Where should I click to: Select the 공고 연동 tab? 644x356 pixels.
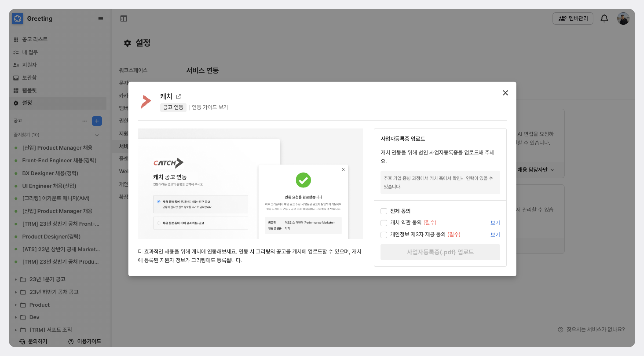(173, 107)
